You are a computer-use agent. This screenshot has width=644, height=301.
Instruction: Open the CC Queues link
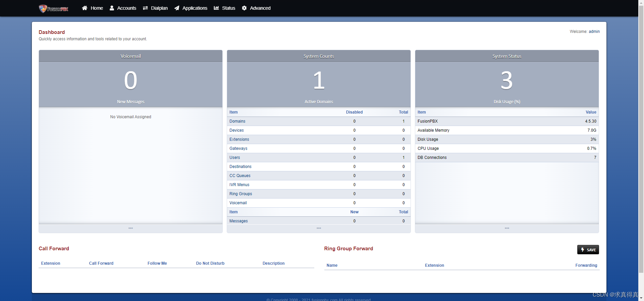pyautogui.click(x=240, y=176)
